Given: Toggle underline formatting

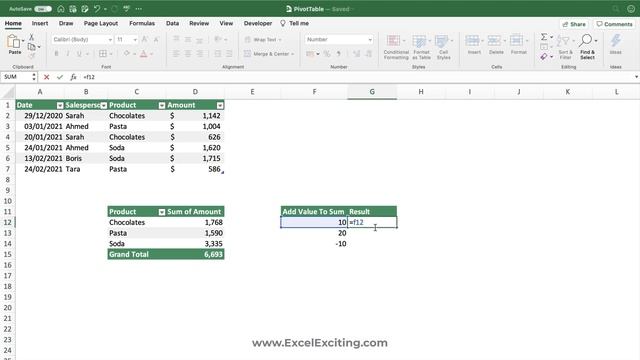Looking at the screenshot, I should [x=79, y=54].
